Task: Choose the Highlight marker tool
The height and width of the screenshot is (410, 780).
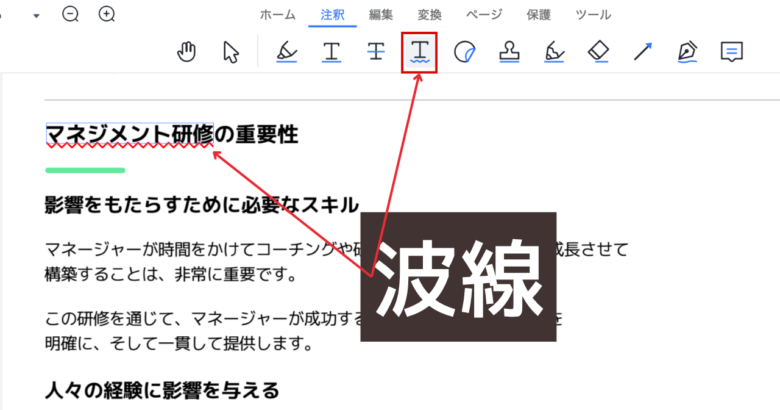Action: (x=287, y=52)
